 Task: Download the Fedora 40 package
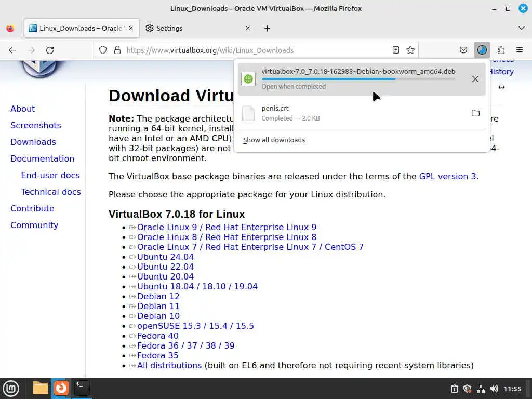(158, 336)
